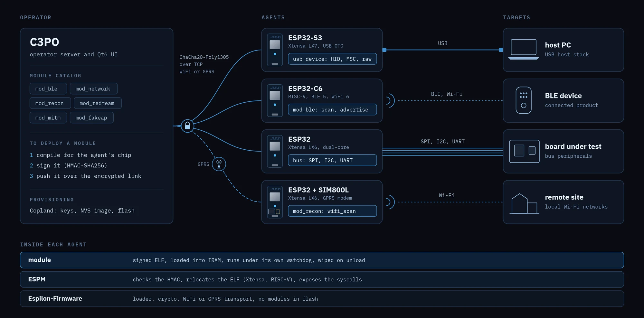Screen dimensions: 644x318
Task: Choose the mod_redteam catalog module
Action: click(x=98, y=103)
